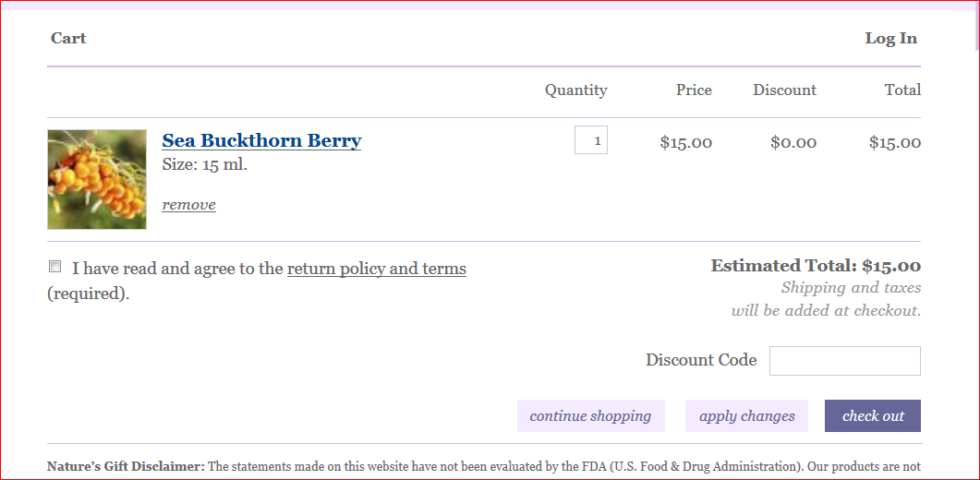Screen dimensions: 980x480
Task: Open the Sea Buckthorn Berry product link
Action: 261,140
